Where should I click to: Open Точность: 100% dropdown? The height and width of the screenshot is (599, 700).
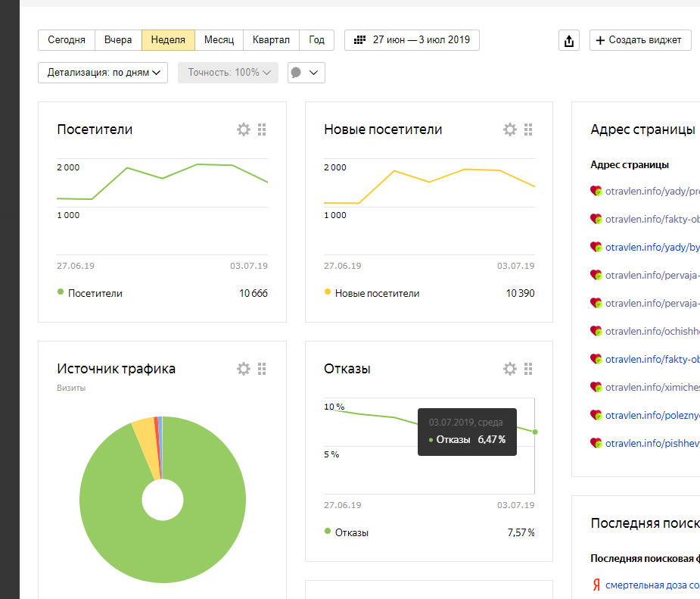(x=229, y=73)
